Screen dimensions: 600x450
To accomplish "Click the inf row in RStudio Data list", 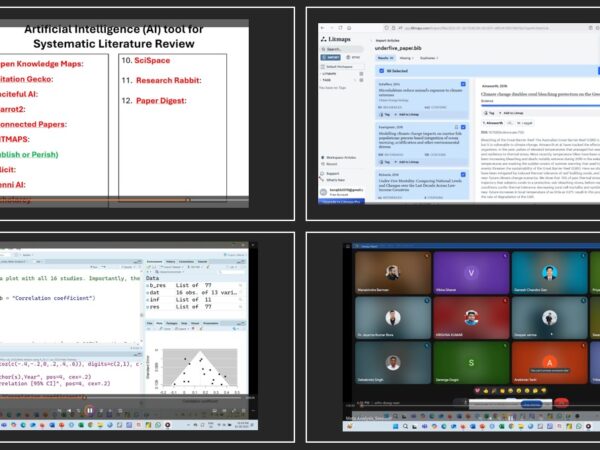I will [x=193, y=300].
